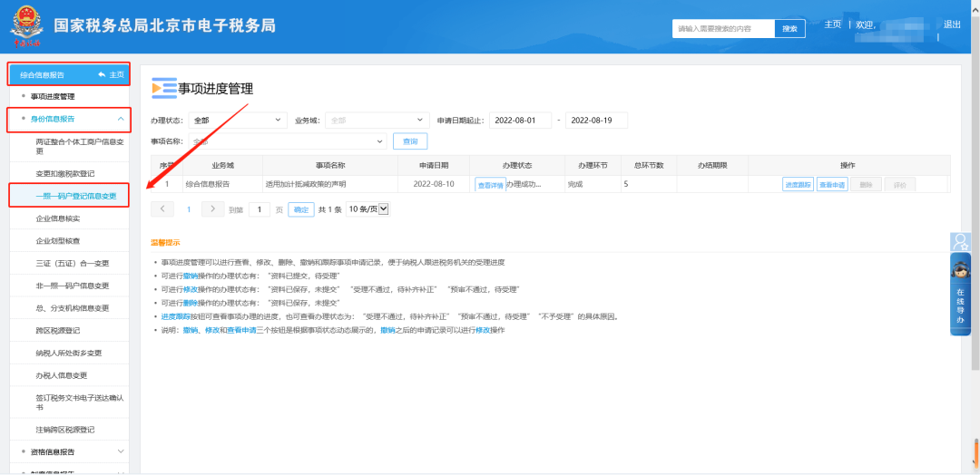980x475 pixels.
Task: Collapse the 身份信息报告 section
Action: (120, 119)
